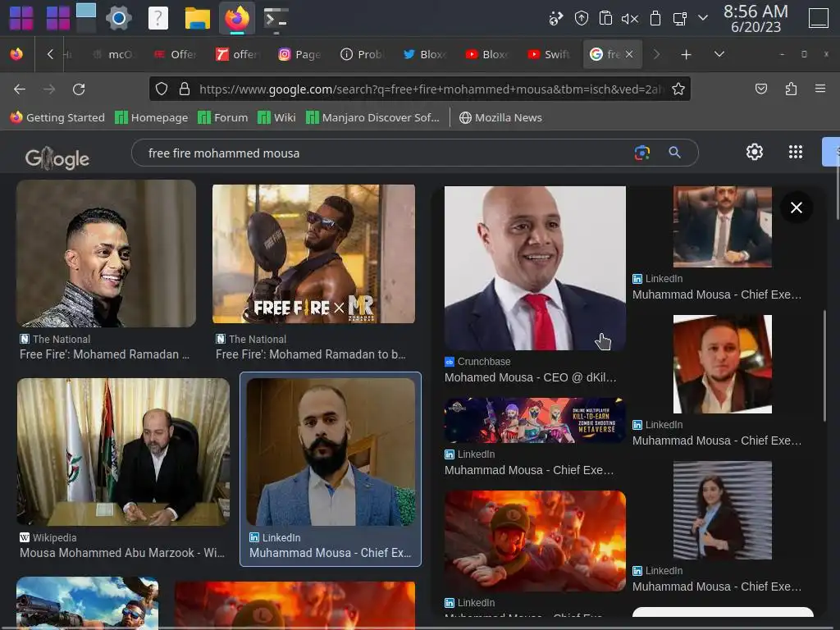Show desktop via panel corner button

point(818,18)
